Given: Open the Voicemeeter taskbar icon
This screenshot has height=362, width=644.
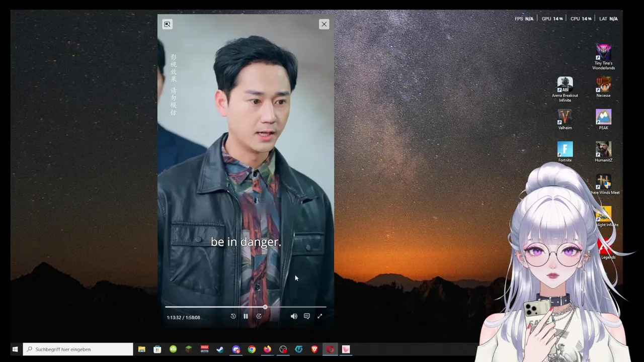Looking at the screenshot, I should tap(205, 349).
